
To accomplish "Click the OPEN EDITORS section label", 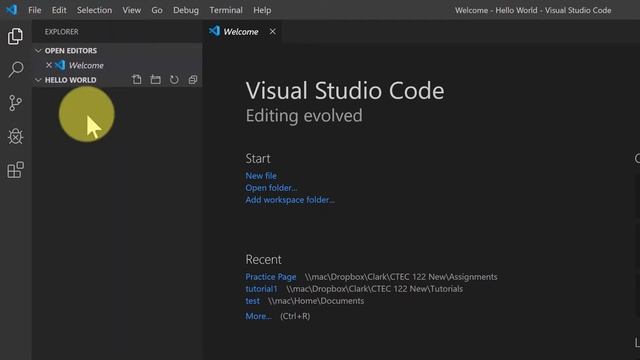I will click(x=71, y=51).
